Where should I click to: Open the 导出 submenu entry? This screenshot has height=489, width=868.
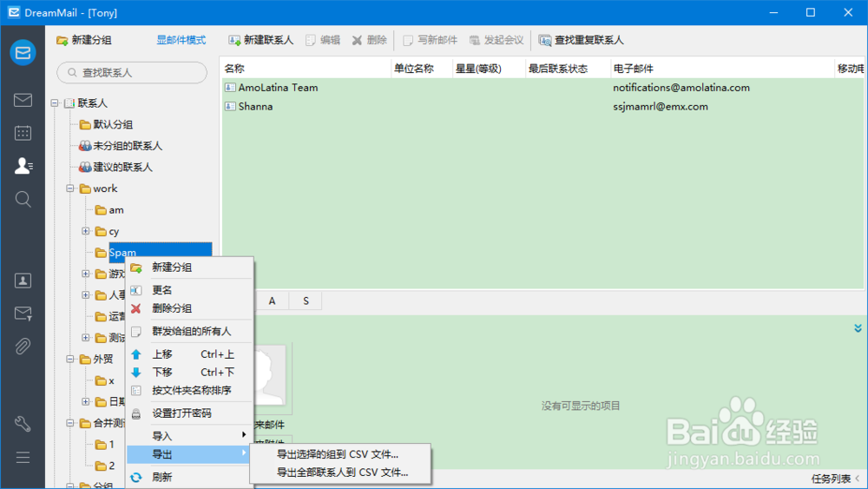click(189, 454)
